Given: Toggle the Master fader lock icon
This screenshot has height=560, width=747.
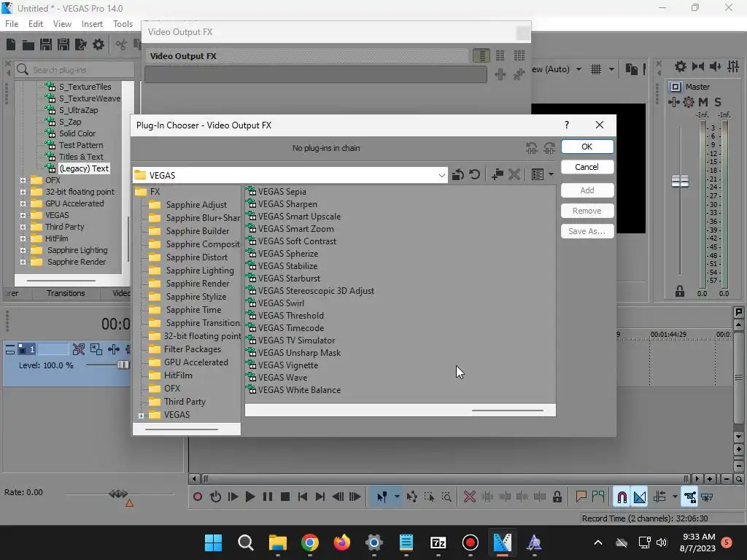Looking at the screenshot, I should [680, 292].
